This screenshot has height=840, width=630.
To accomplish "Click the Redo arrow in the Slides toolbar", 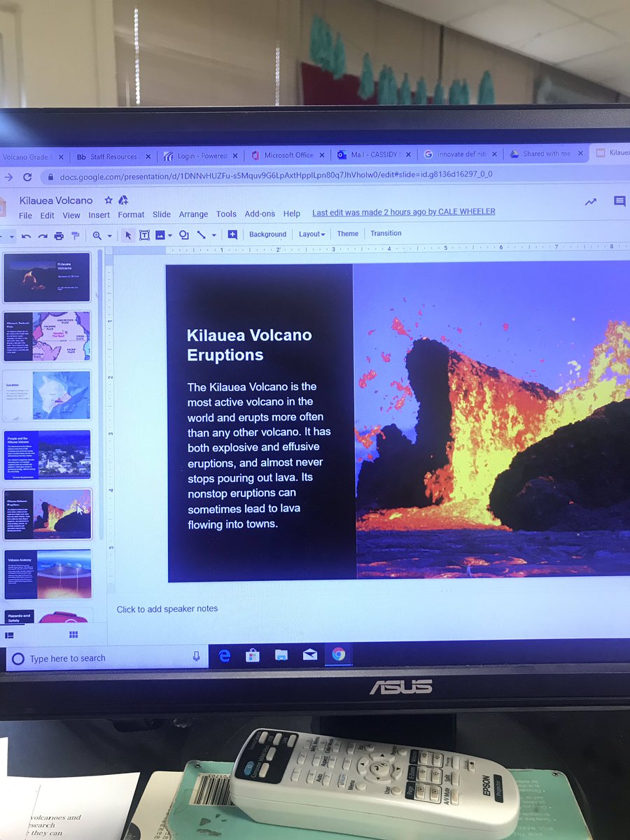I will 42,236.
